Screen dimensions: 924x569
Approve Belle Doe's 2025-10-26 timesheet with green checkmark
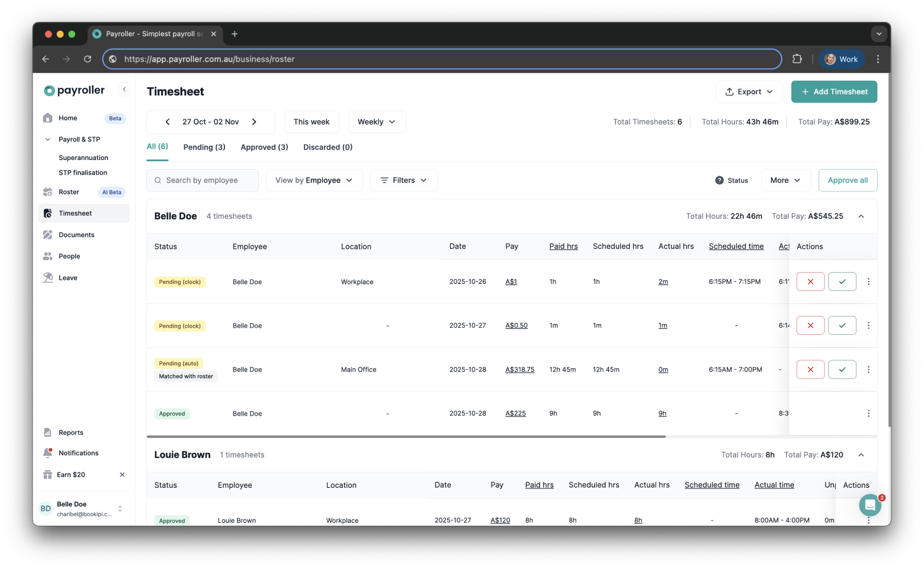point(842,282)
